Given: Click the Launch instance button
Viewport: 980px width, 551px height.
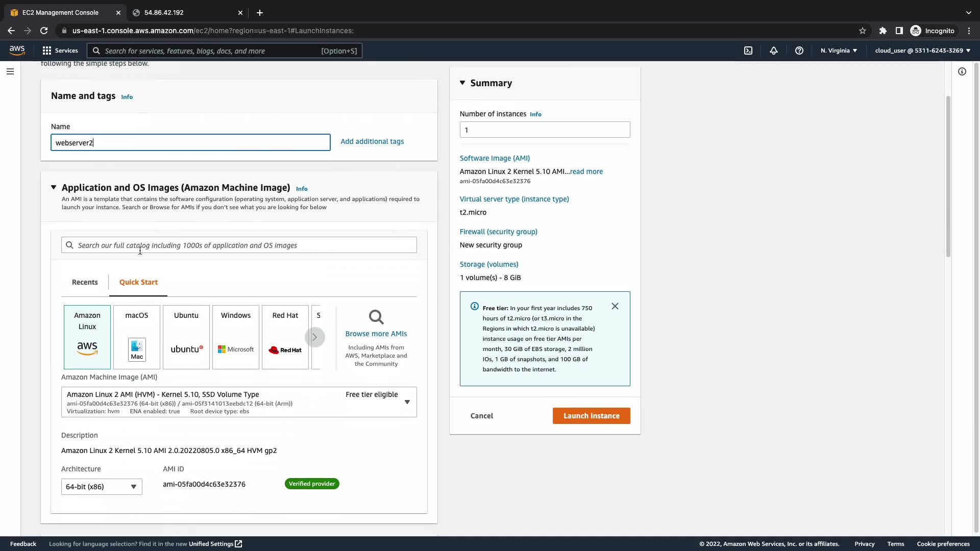Looking at the screenshot, I should click(591, 416).
